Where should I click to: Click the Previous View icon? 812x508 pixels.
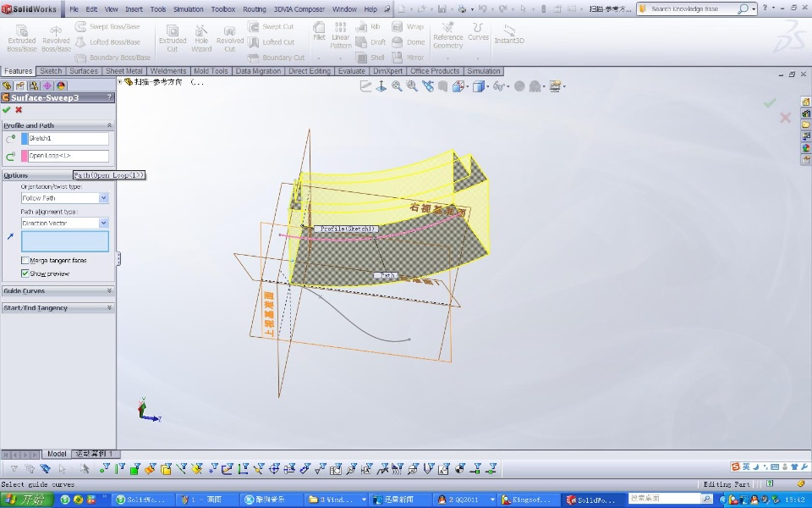[428, 86]
